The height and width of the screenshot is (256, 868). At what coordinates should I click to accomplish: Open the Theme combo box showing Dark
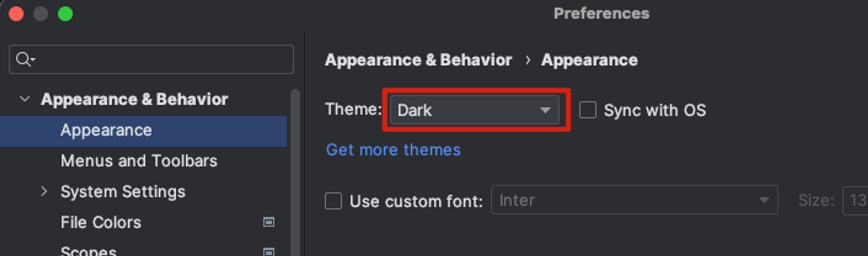[x=474, y=110]
